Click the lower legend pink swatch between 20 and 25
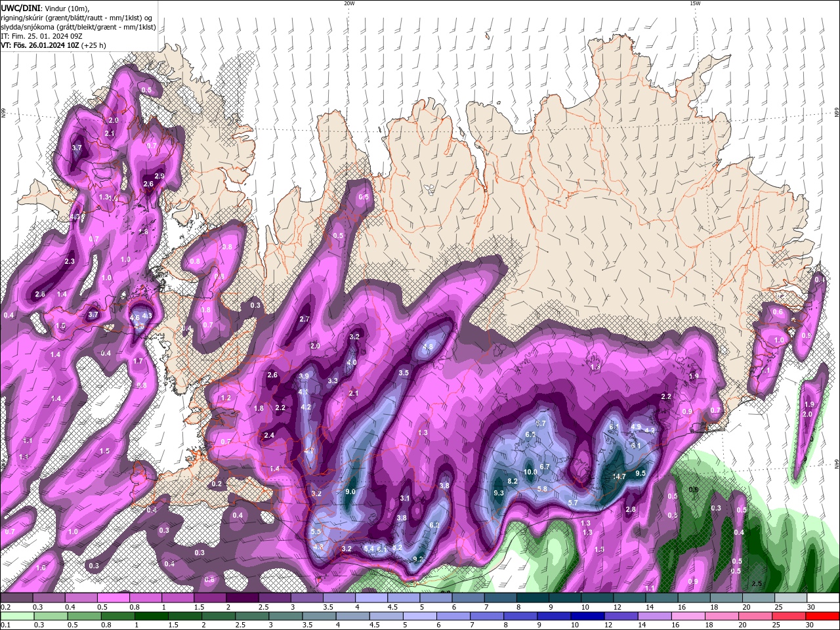The image size is (840, 630). (755, 616)
